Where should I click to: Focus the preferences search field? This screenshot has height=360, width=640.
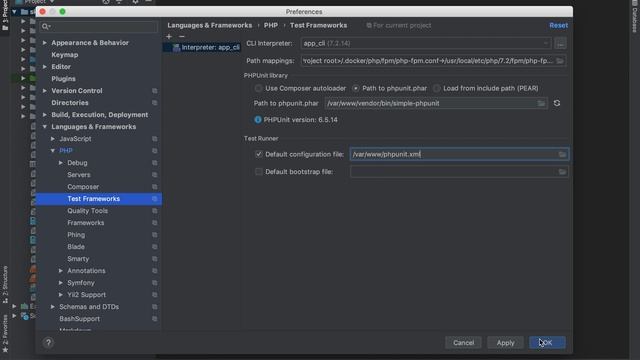[x=98, y=27]
